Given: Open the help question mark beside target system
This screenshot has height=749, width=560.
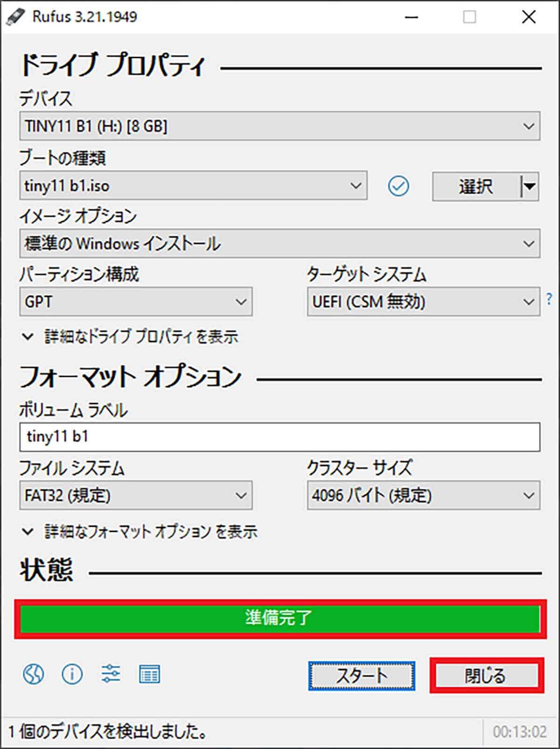Looking at the screenshot, I should tap(549, 299).
